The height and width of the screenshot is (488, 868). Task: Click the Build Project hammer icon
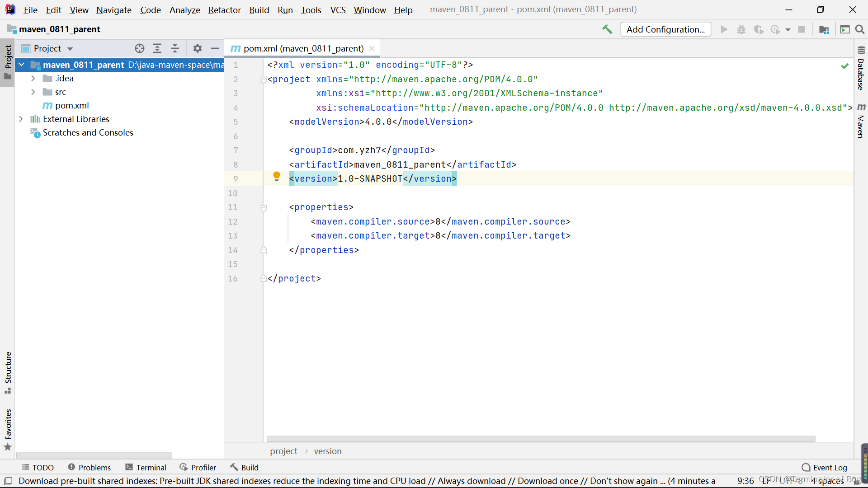tap(607, 29)
